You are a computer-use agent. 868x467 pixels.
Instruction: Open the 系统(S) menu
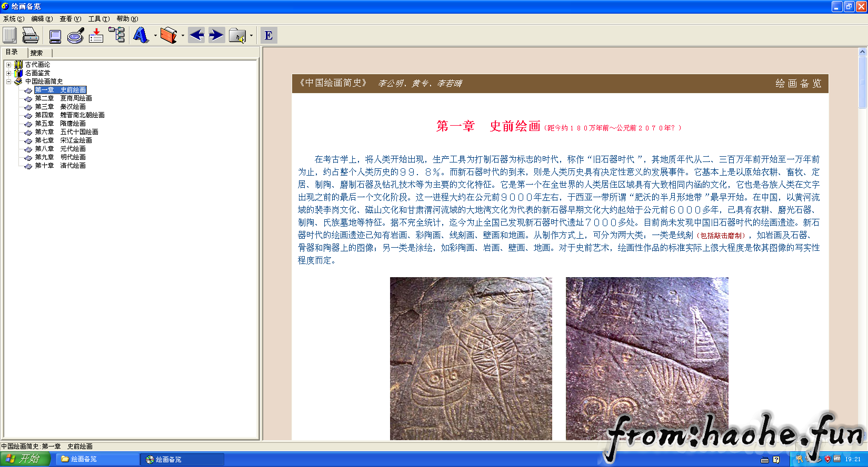pyautogui.click(x=14, y=19)
